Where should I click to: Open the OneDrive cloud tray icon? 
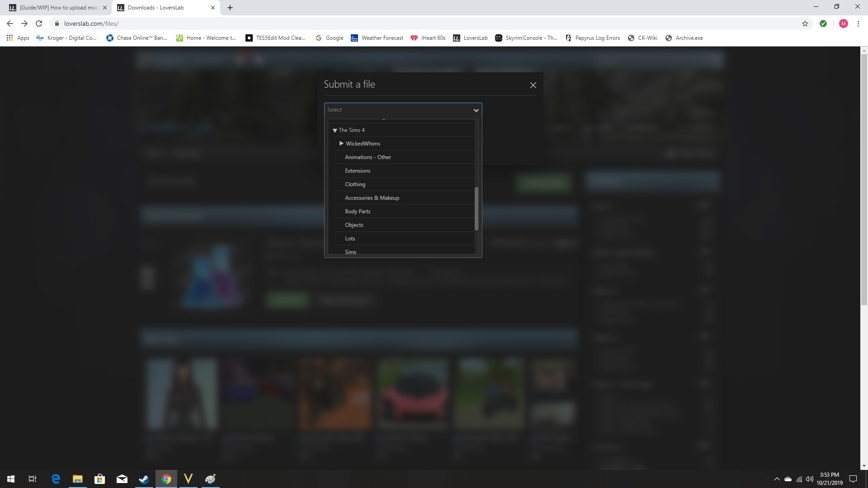tap(788, 479)
